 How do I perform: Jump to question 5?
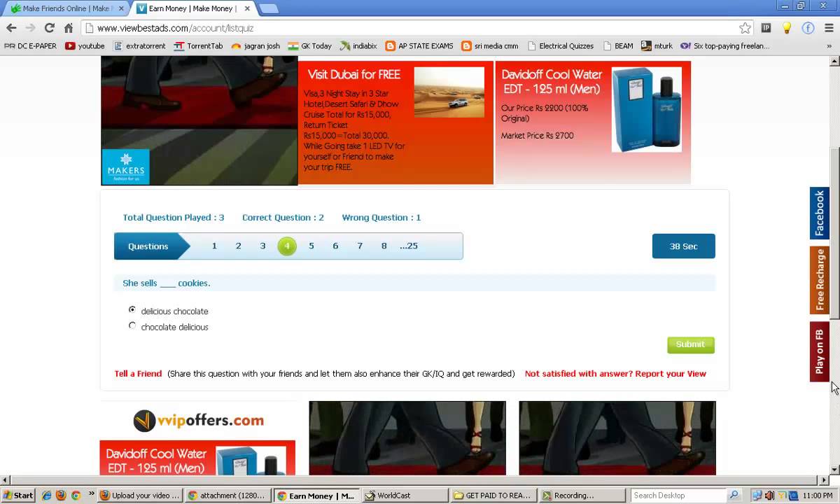pos(311,246)
